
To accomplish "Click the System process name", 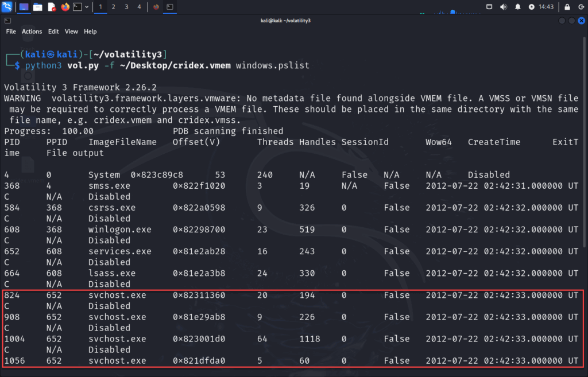I will (105, 175).
